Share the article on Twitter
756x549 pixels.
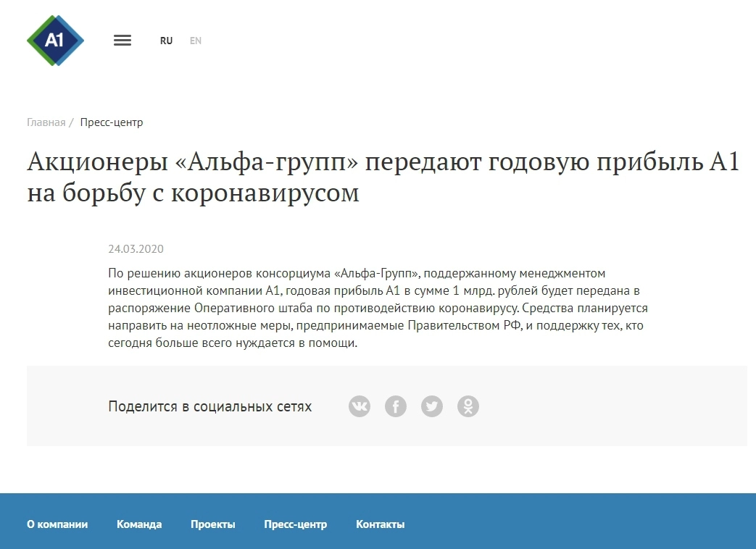432,406
